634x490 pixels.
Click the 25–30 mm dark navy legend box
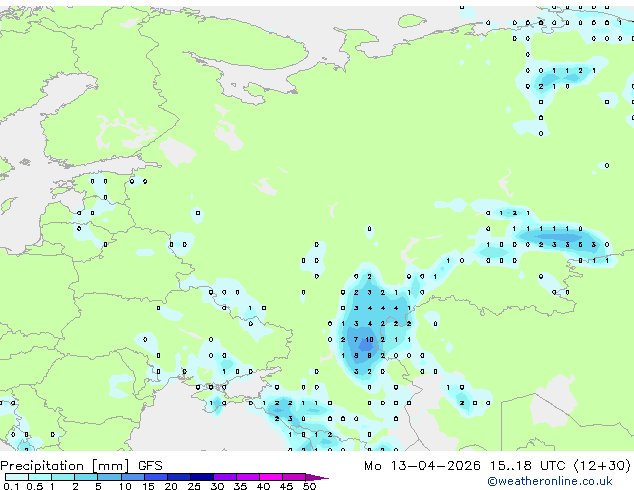click(x=202, y=477)
